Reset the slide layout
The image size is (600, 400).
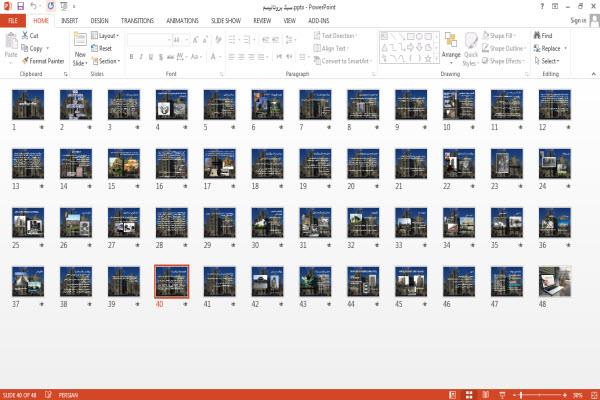tap(101, 48)
